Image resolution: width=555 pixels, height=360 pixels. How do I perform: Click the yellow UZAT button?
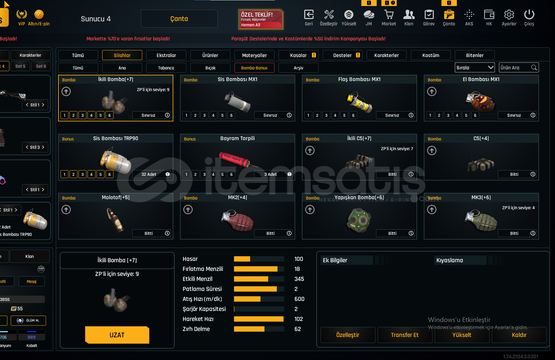pos(117,335)
